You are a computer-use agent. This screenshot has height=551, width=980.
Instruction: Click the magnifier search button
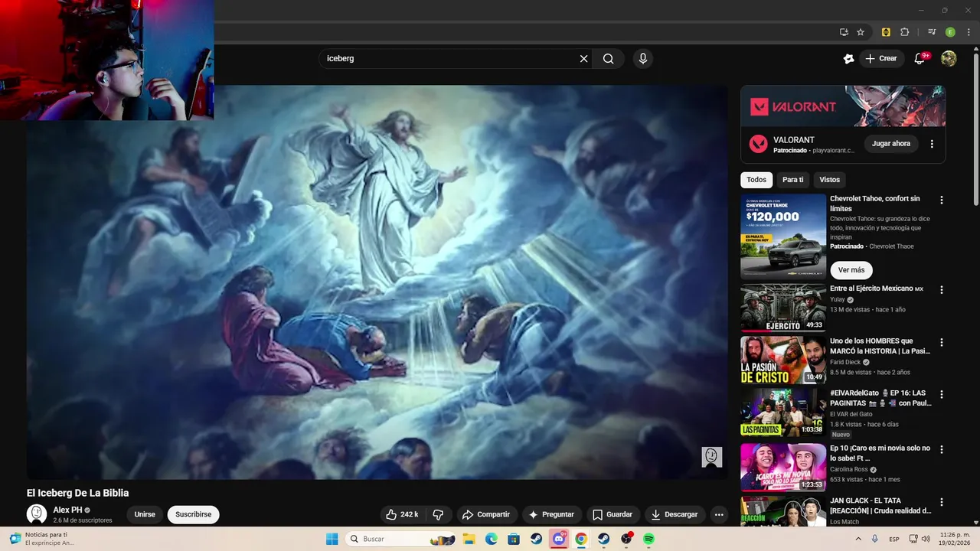(608, 59)
